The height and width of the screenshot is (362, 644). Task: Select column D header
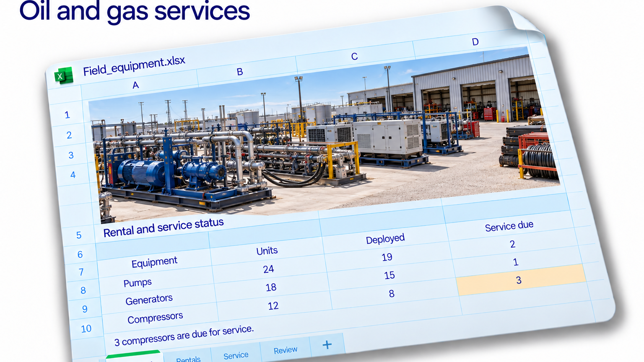pos(475,42)
